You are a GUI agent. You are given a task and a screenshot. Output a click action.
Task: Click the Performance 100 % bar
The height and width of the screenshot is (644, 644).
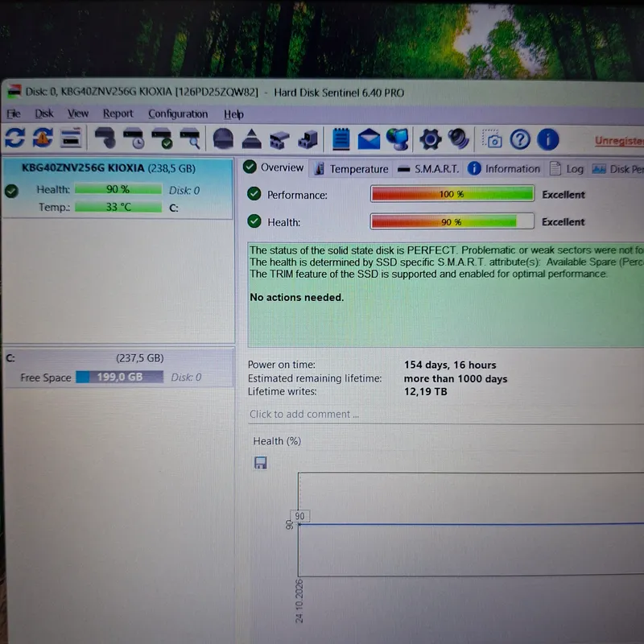(452, 194)
